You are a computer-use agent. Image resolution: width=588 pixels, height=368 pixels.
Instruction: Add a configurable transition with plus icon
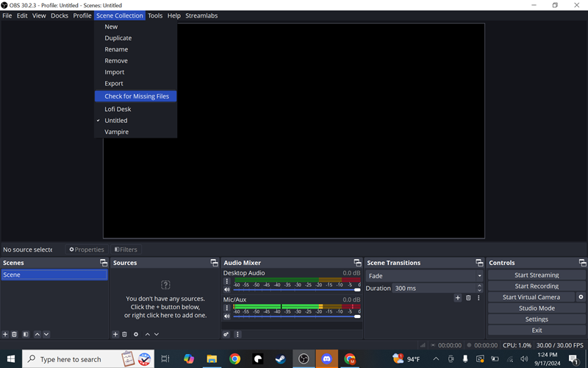(x=457, y=298)
